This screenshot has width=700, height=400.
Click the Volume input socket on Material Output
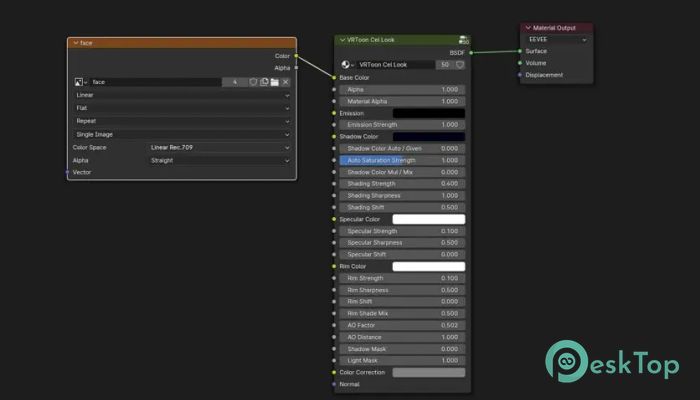[x=520, y=63]
